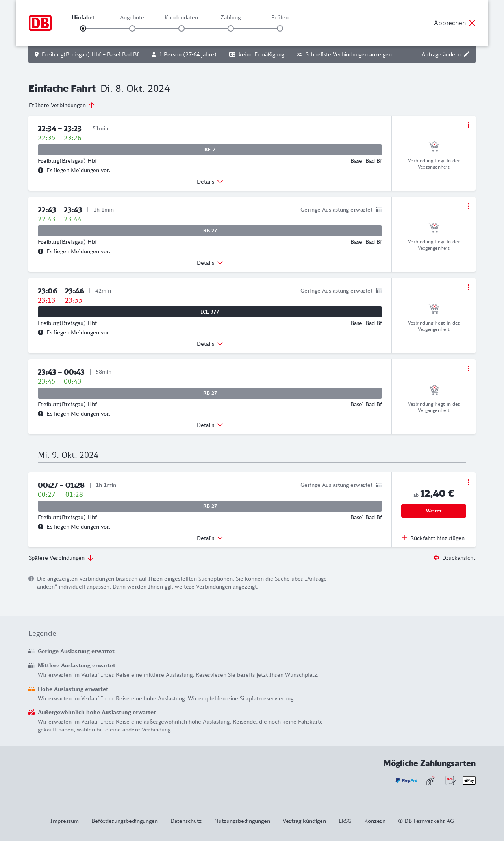Expand Details for the RE 7 connection

click(x=210, y=182)
